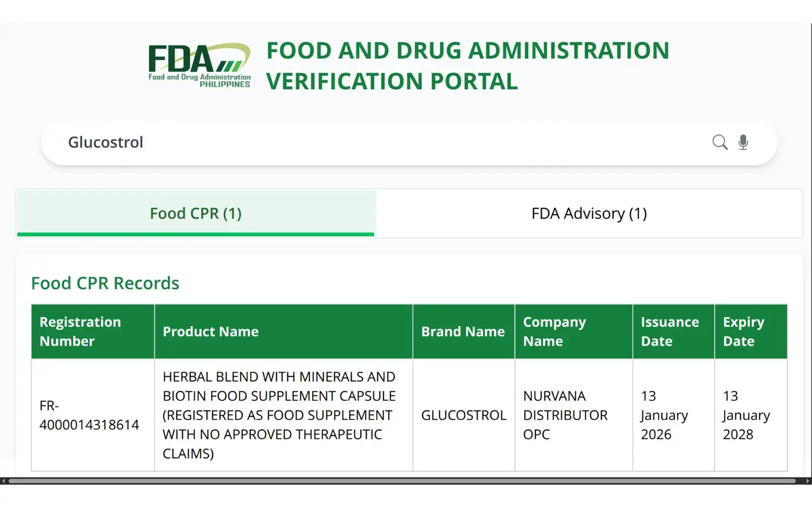
Task: Open the GLUCOSTROL brand name entry
Action: tap(463, 415)
